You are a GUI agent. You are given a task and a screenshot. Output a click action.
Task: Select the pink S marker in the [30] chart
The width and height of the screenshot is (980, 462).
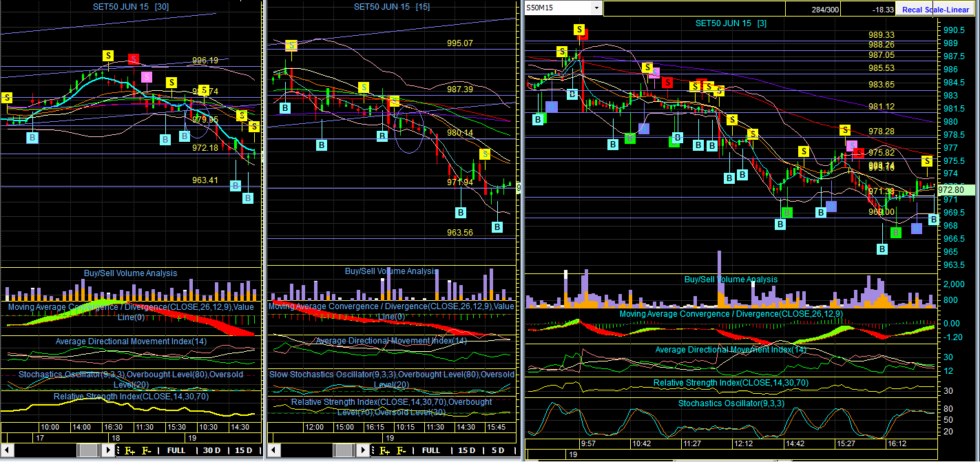pyautogui.click(x=147, y=76)
